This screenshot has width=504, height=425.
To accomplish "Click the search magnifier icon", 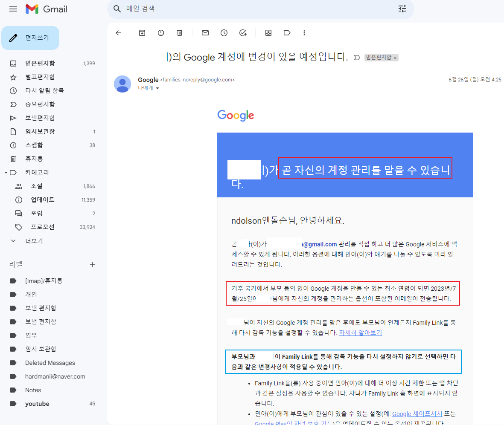I will click(117, 9).
